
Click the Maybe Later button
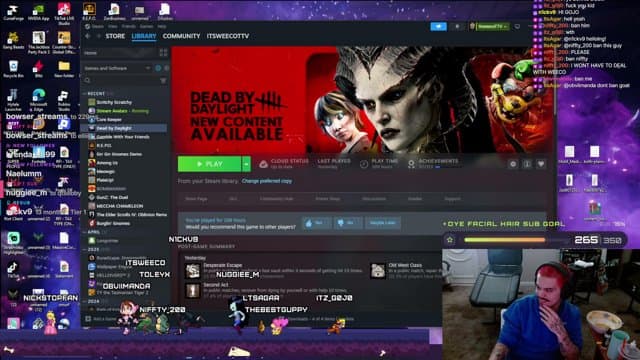tap(382, 223)
